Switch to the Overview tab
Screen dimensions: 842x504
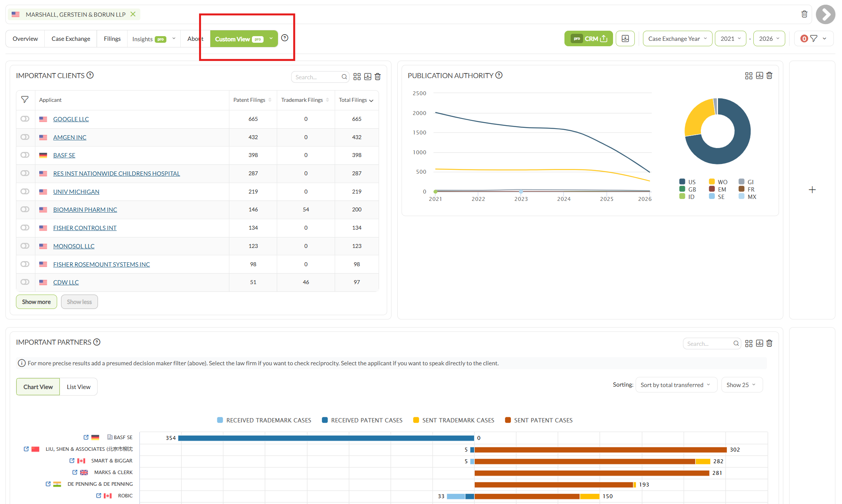click(x=25, y=39)
